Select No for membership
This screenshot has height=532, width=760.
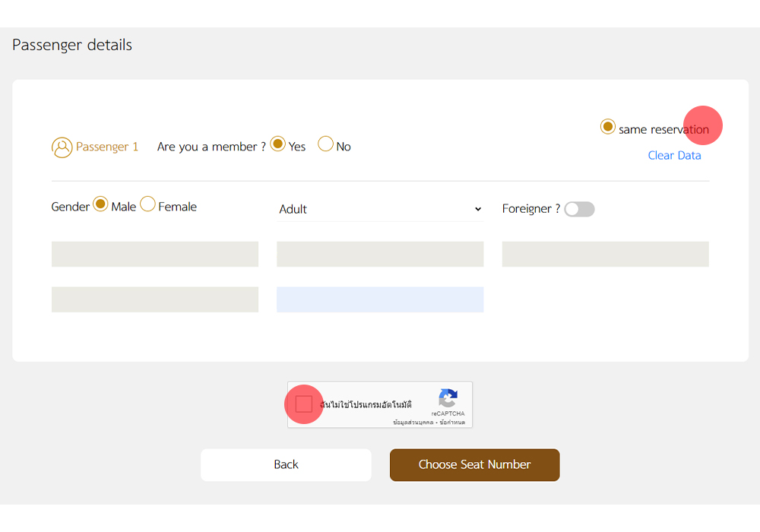(325, 144)
